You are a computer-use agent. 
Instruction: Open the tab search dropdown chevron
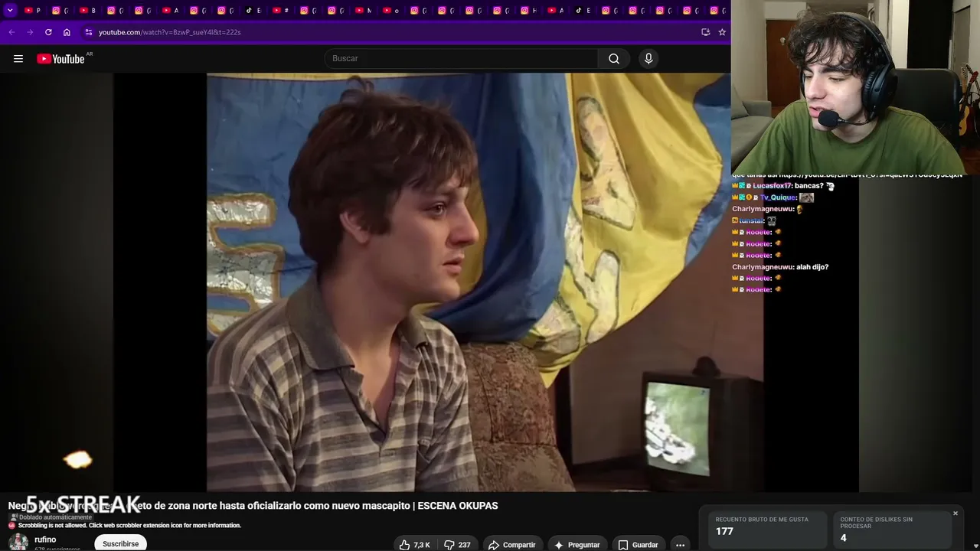pyautogui.click(x=10, y=11)
